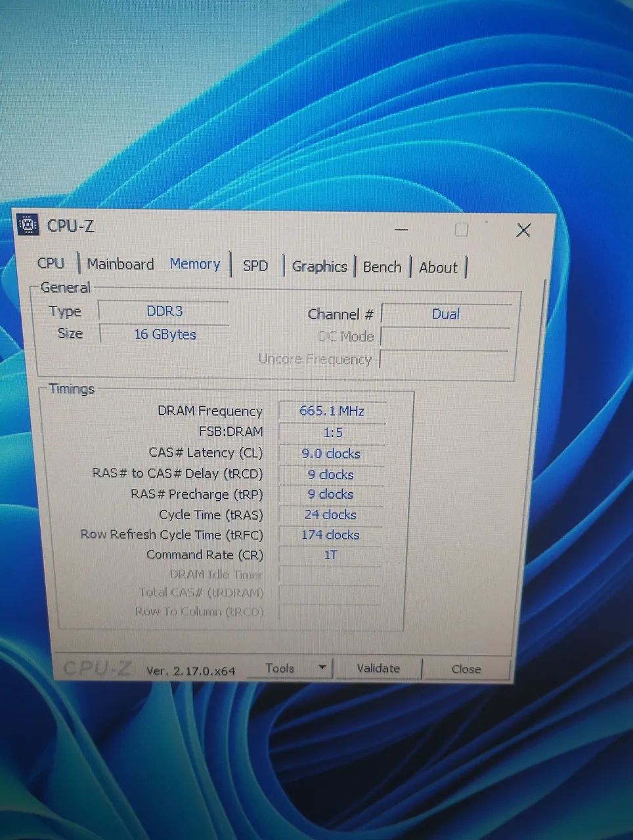Image resolution: width=633 pixels, height=840 pixels.
Task: Click the Close button at bottom
Action: (466, 669)
